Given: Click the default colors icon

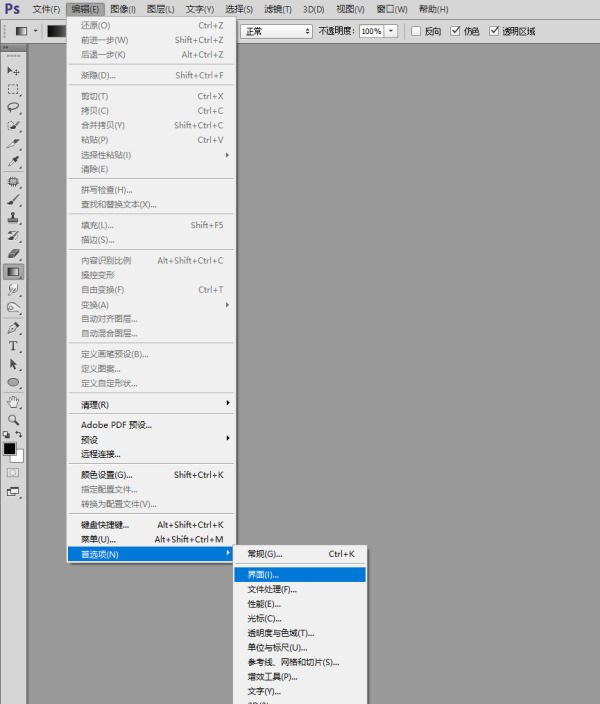Looking at the screenshot, I should click(x=6, y=435).
